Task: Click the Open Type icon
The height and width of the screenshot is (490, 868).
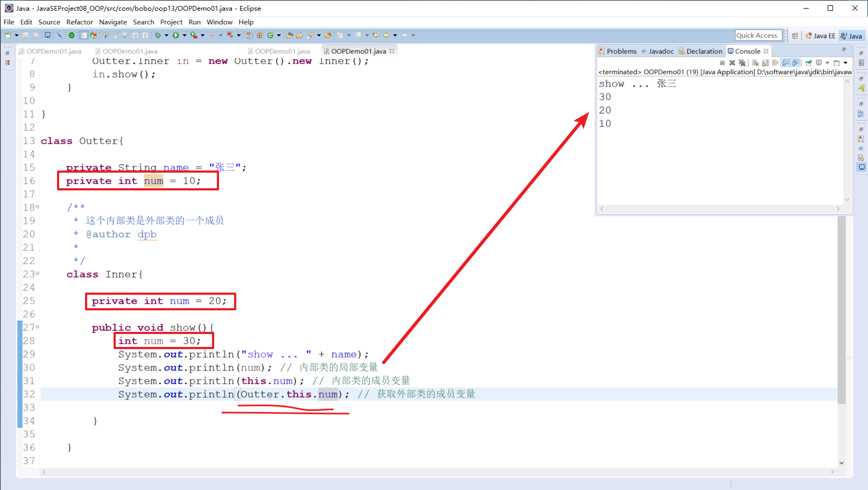Action: [x=290, y=35]
